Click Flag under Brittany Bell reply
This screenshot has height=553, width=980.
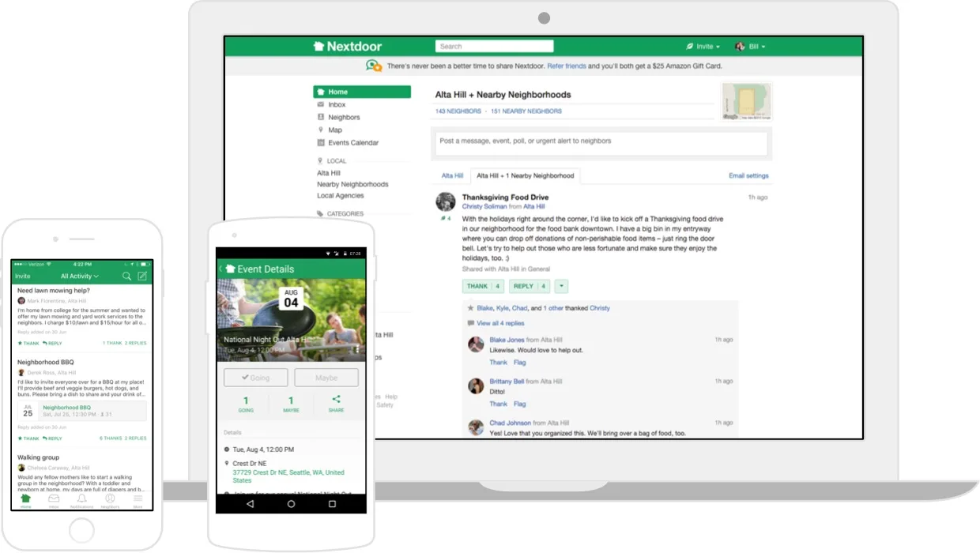click(519, 404)
